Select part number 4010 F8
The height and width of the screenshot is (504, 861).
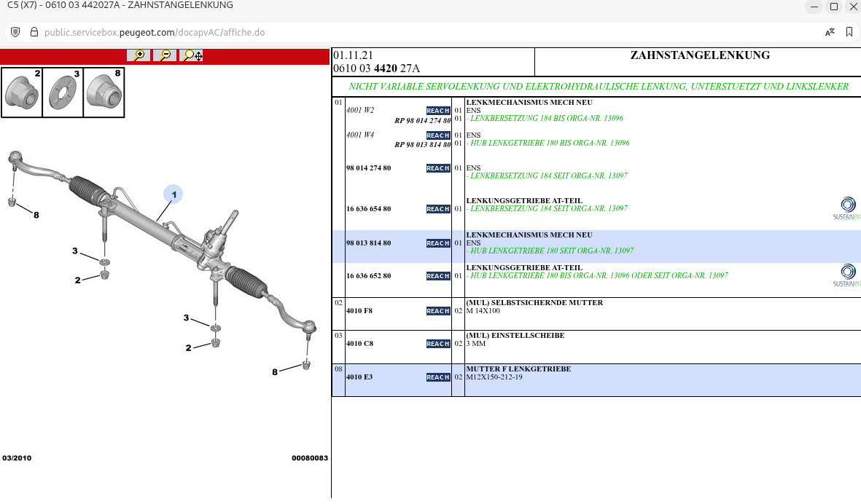tap(359, 311)
